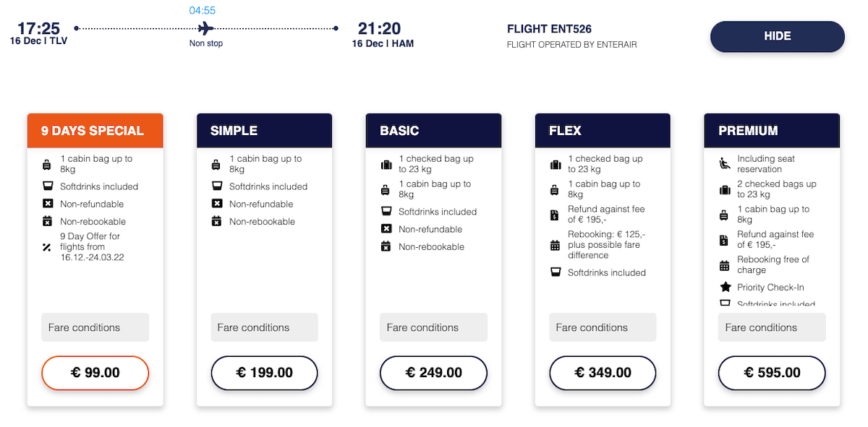Click refund fee document icon in Flex fare
The width and height of the screenshot is (868, 427).
pos(555,215)
